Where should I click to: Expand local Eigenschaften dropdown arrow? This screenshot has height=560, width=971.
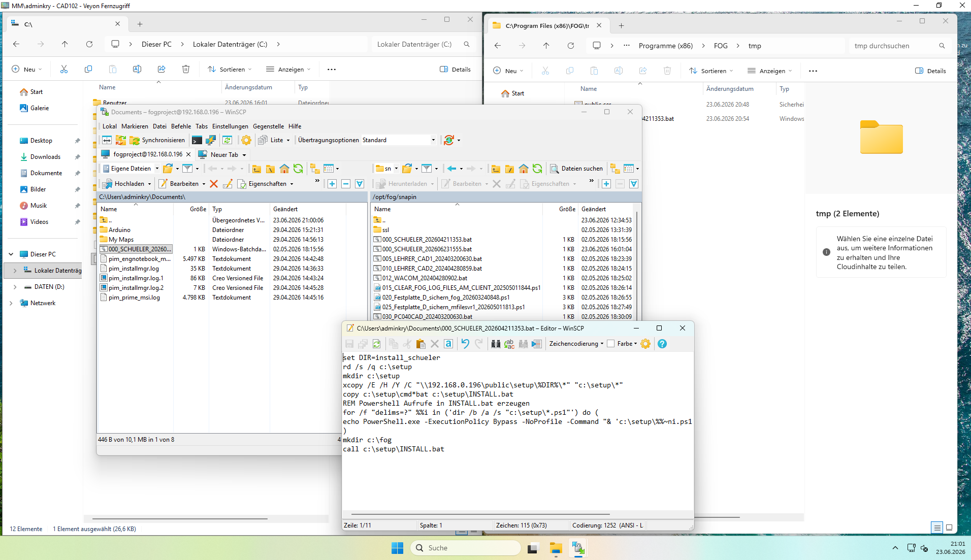(x=292, y=184)
